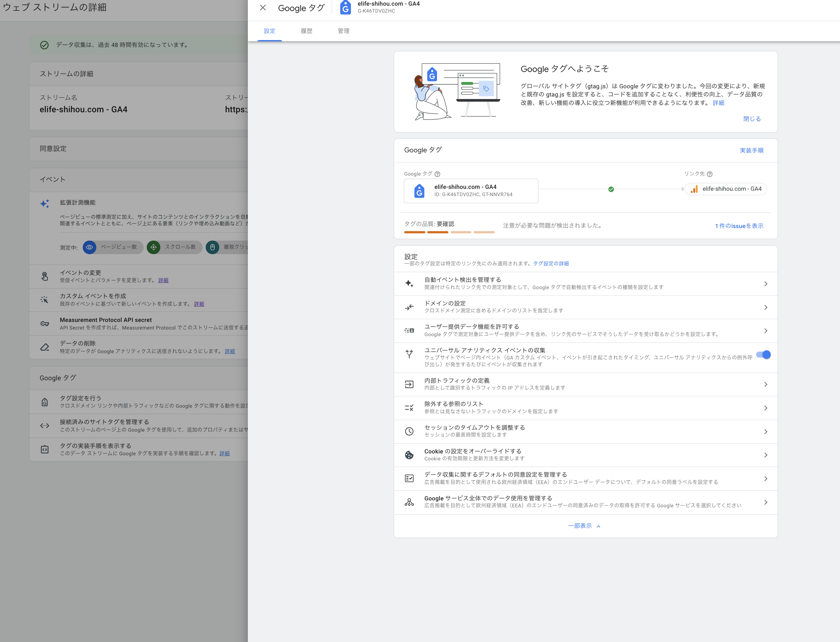Click the welcome illustration thumbnail

click(x=458, y=92)
